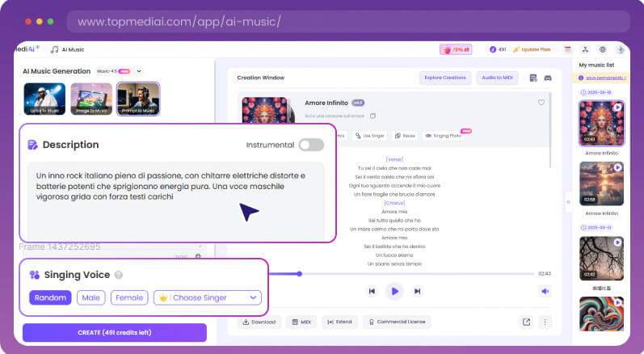Play the Amore Infinito track
The image size is (644, 354).
click(x=394, y=291)
